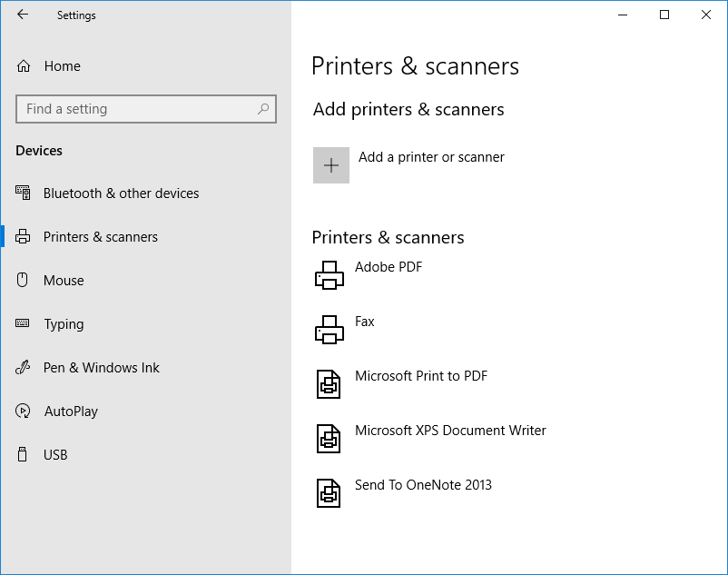Image resolution: width=728 pixels, height=575 pixels.
Task: Select Printers & scanners in sidebar
Action: click(100, 237)
